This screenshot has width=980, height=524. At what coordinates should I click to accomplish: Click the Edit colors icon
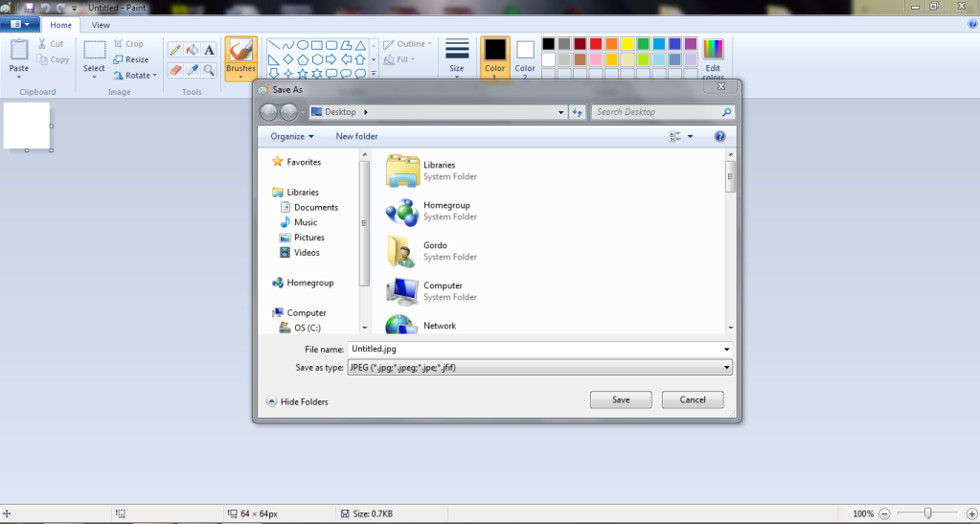pos(713,57)
